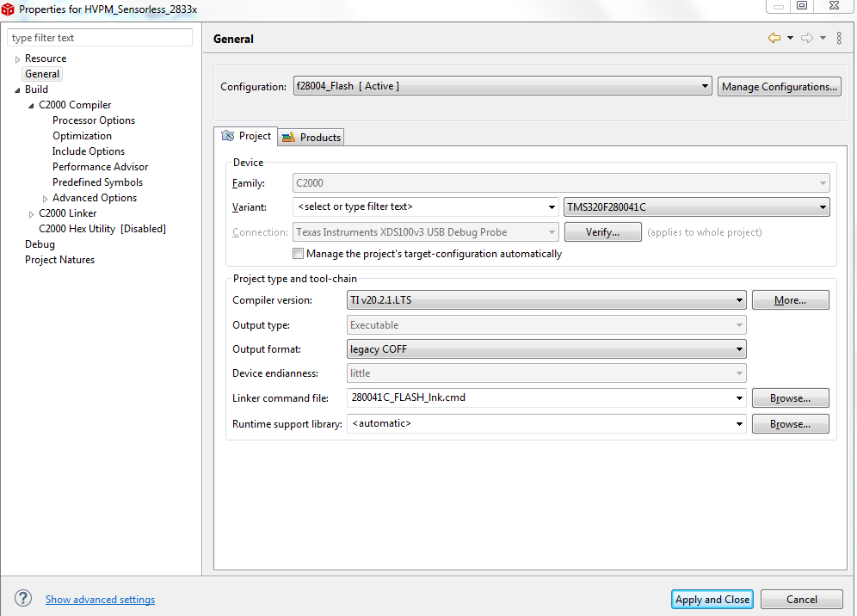Select Advanced Options tree label
The width and height of the screenshot is (857, 616).
pos(95,198)
